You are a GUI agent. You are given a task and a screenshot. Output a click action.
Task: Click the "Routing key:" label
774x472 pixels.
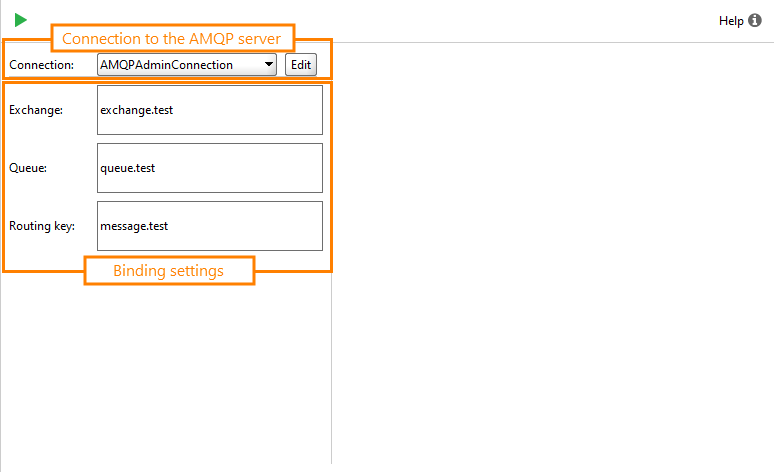click(x=42, y=226)
